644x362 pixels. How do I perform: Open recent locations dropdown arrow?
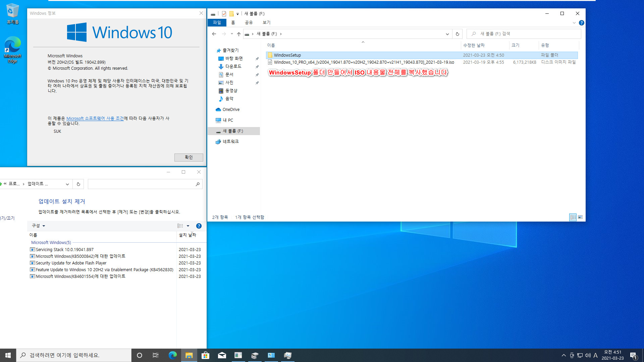[x=232, y=34]
